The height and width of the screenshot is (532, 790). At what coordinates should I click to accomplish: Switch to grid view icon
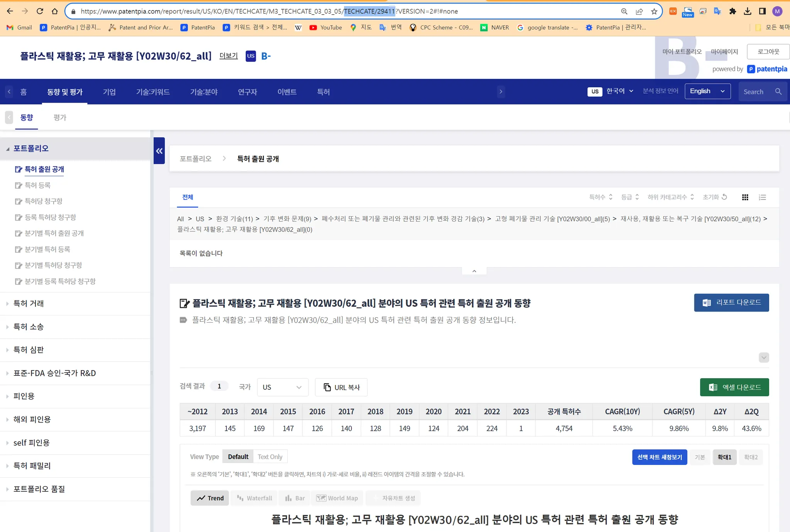coord(745,197)
